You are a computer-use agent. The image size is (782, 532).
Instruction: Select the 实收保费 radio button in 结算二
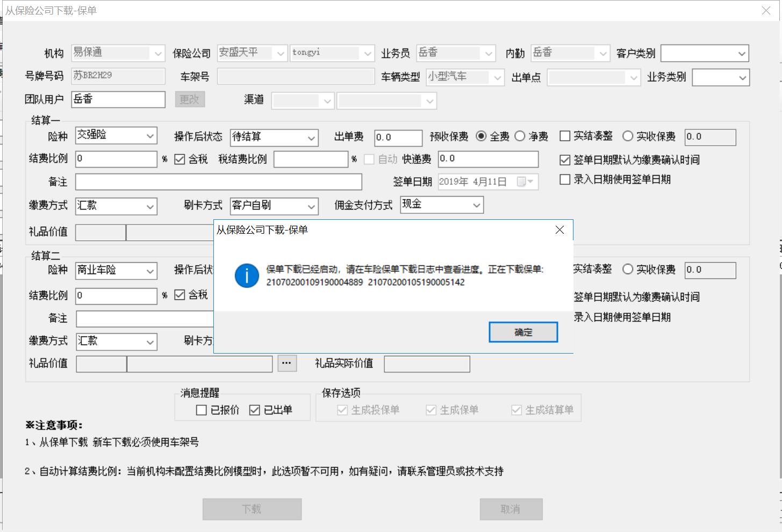(628, 269)
